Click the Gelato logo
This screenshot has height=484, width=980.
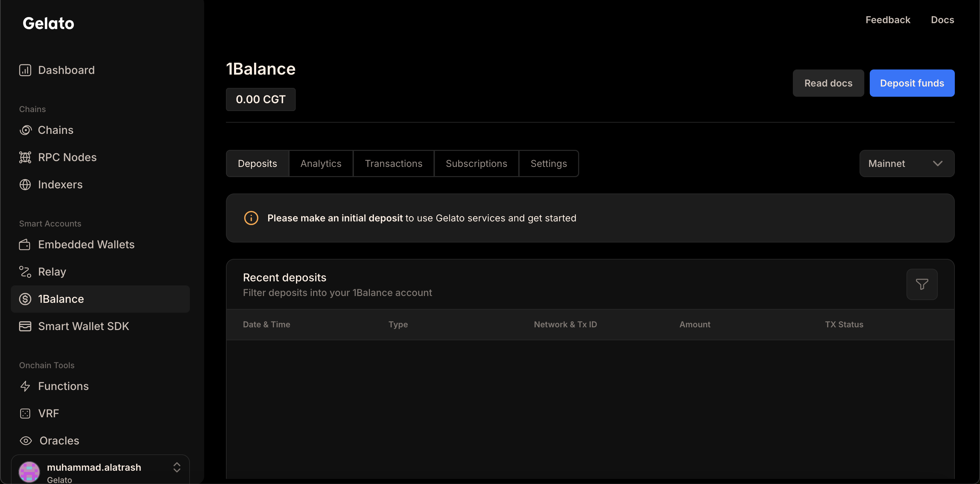[x=48, y=24]
